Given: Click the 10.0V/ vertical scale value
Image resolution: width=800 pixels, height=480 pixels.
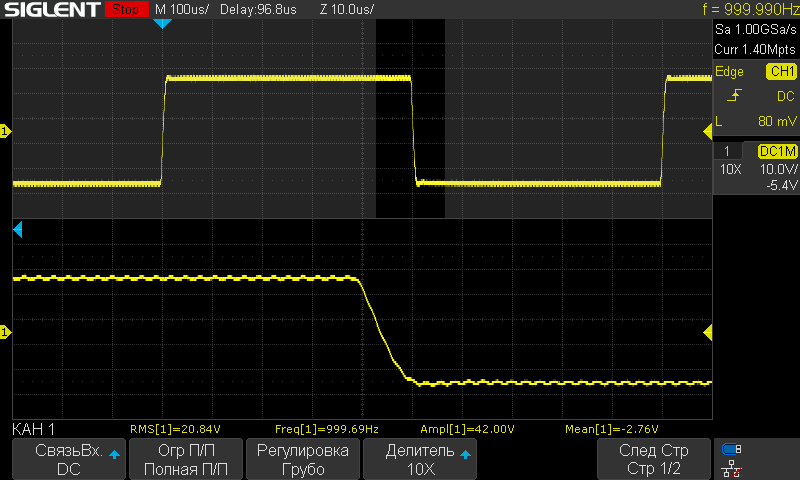Looking at the screenshot, I should [779, 169].
